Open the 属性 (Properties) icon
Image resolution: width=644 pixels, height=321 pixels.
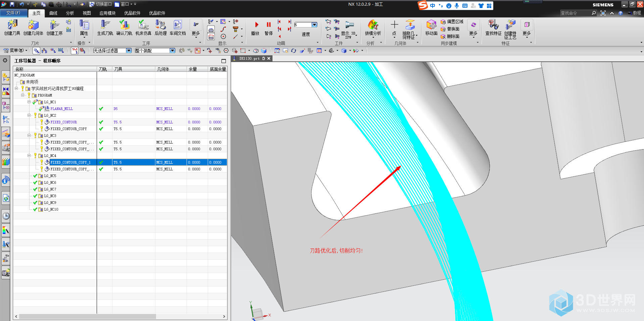click(84, 27)
